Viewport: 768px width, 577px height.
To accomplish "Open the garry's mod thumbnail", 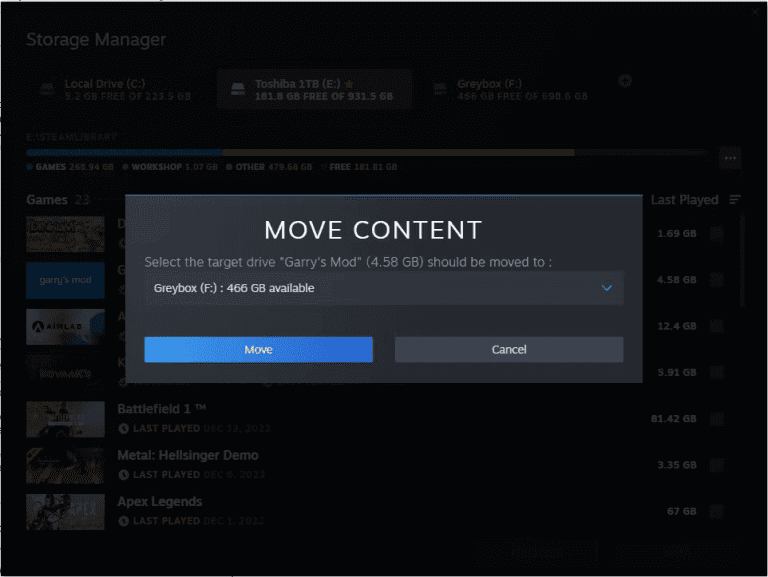I will pos(65,280).
